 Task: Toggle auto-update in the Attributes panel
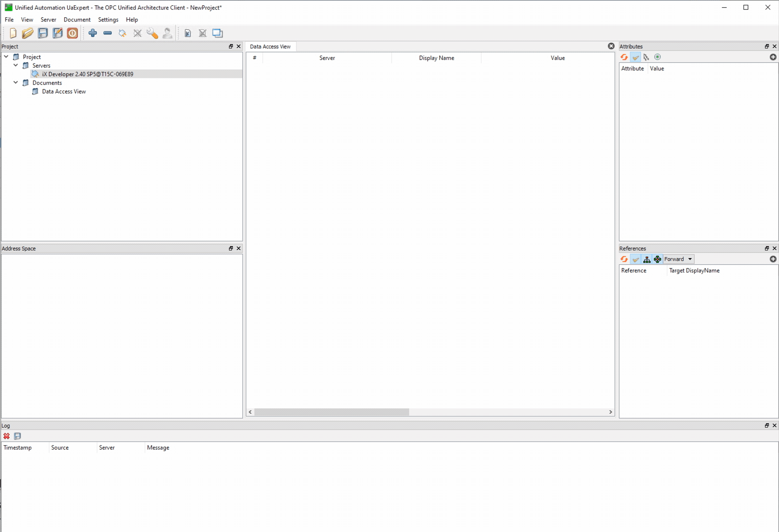click(636, 57)
